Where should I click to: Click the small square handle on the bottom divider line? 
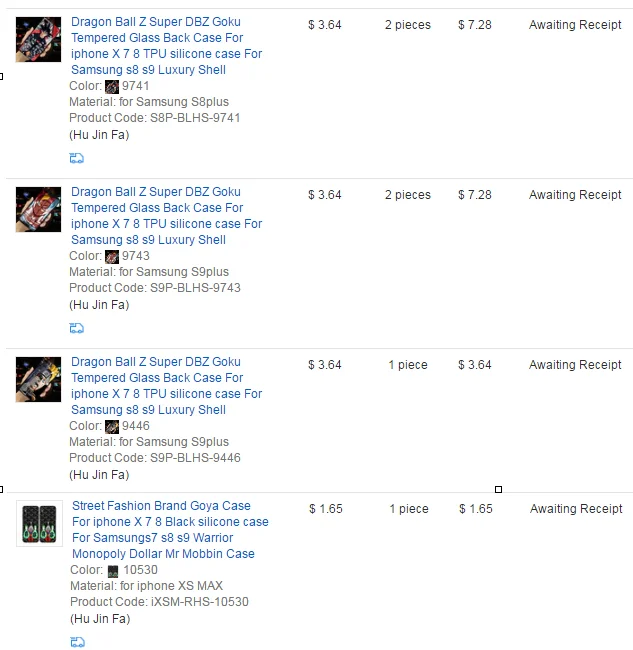point(499,490)
